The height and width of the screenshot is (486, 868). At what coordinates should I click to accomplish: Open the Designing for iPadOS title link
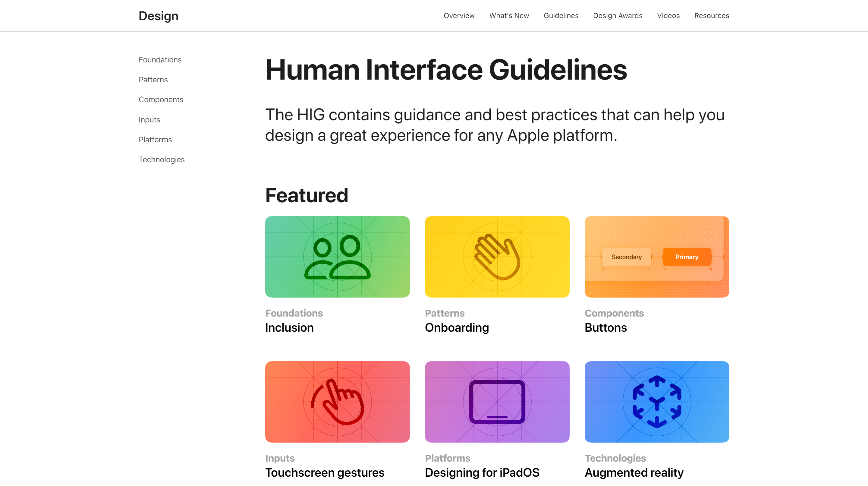[x=482, y=472]
